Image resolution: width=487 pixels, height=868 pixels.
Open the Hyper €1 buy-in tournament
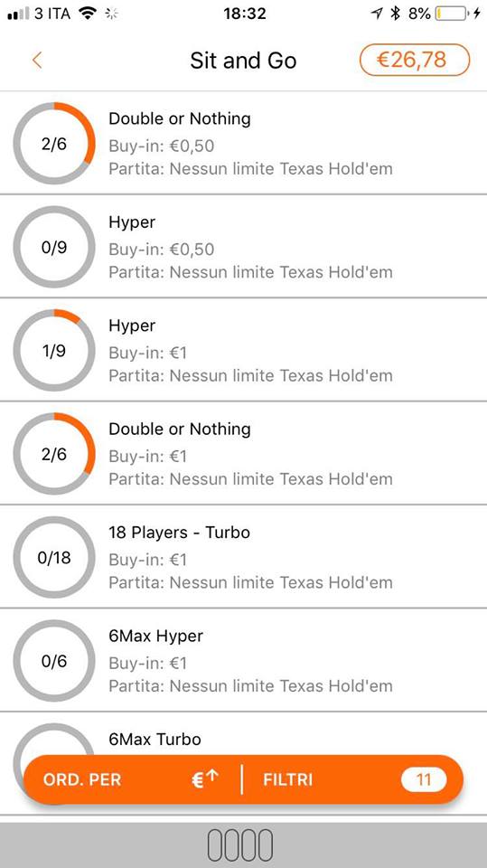tap(244, 350)
